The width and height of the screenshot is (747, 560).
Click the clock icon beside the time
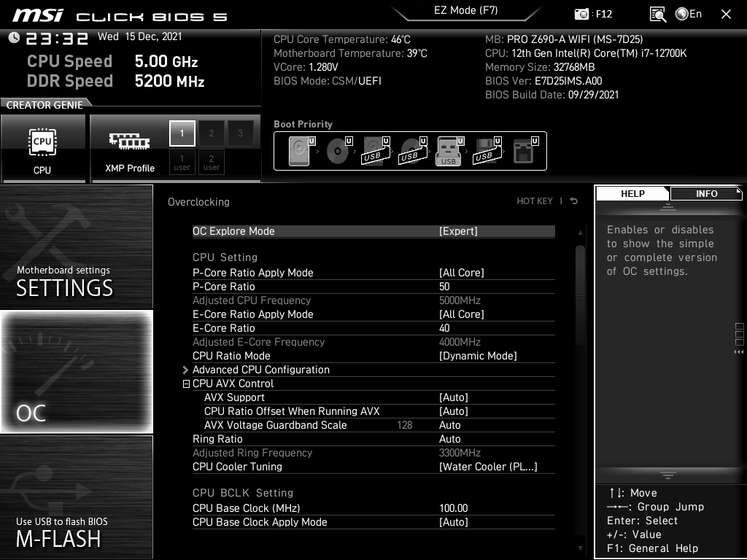[x=14, y=38]
